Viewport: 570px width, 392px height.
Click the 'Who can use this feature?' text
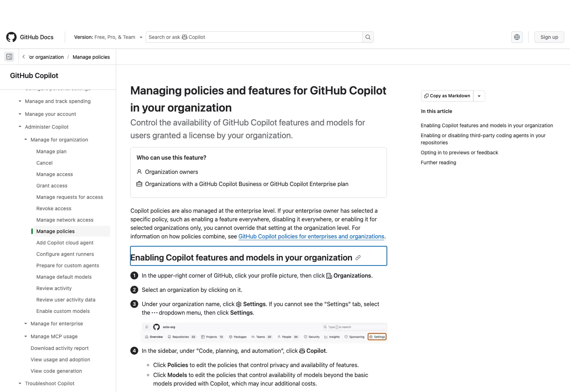click(171, 158)
